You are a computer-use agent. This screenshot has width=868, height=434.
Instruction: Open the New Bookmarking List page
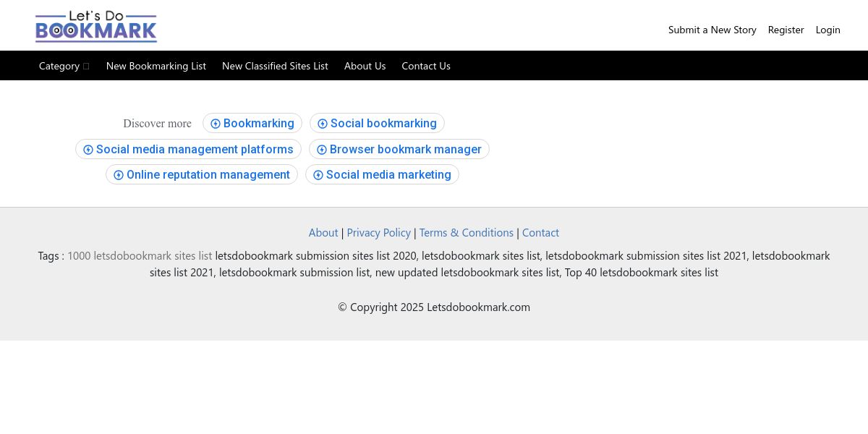[x=156, y=66]
